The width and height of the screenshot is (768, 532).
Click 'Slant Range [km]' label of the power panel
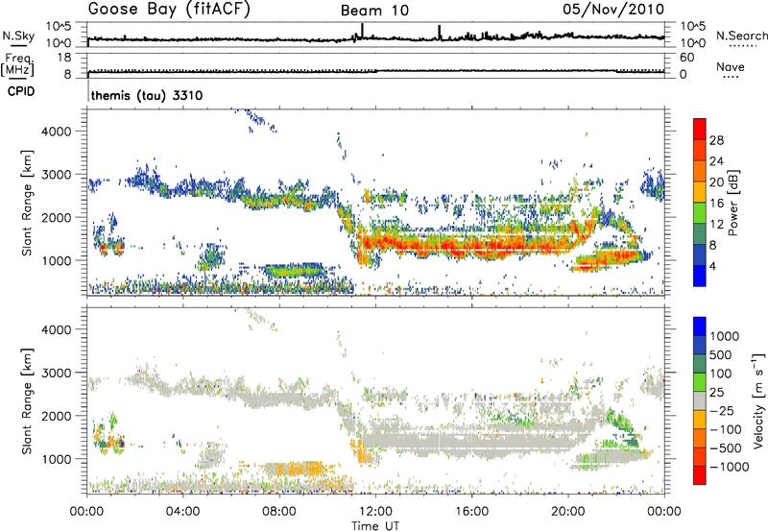click(28, 203)
